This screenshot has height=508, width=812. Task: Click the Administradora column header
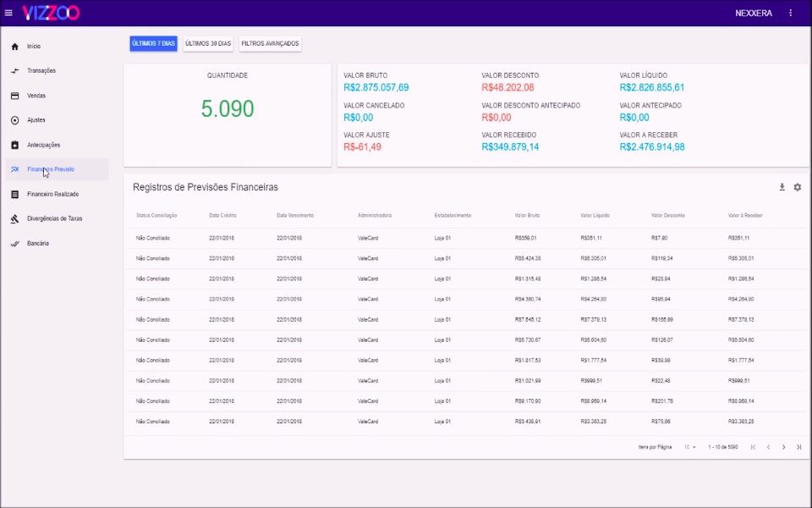tap(375, 215)
